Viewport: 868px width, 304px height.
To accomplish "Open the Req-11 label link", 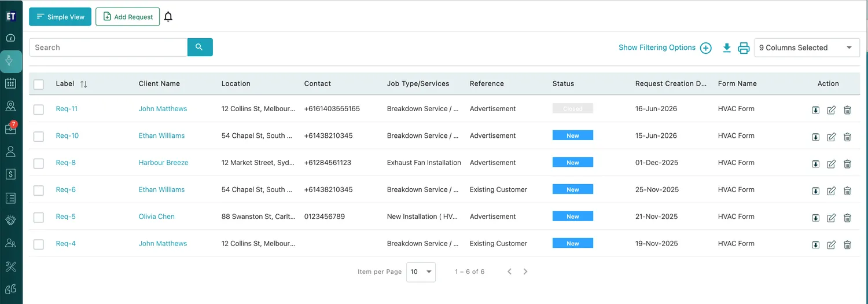I will click(x=67, y=109).
